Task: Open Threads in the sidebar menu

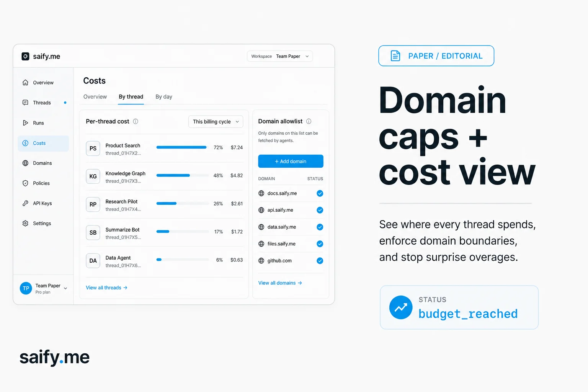Action: (43, 103)
